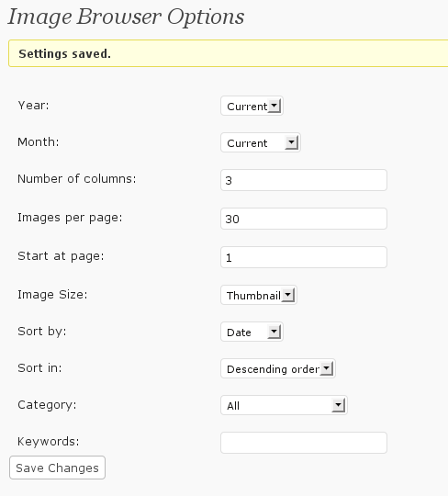Click the empty Keywords input field
Viewport: 448px width, 496px height.
click(x=304, y=443)
